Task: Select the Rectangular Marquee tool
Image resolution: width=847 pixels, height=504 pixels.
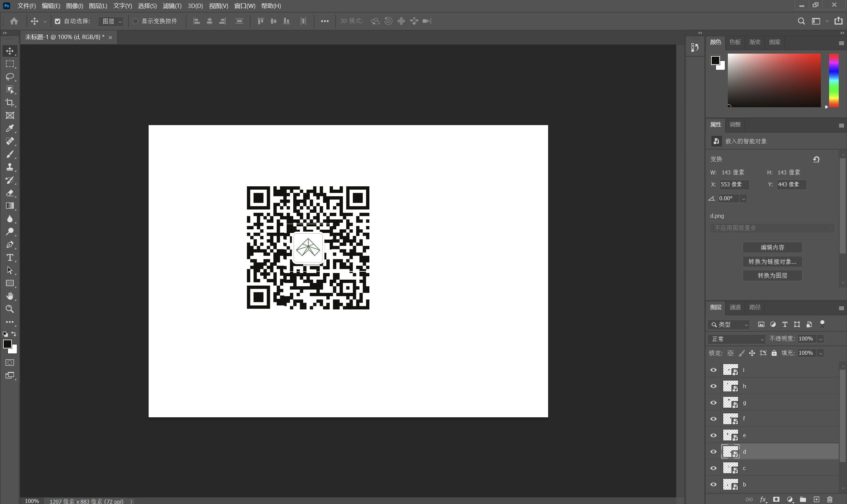Action: click(x=10, y=64)
